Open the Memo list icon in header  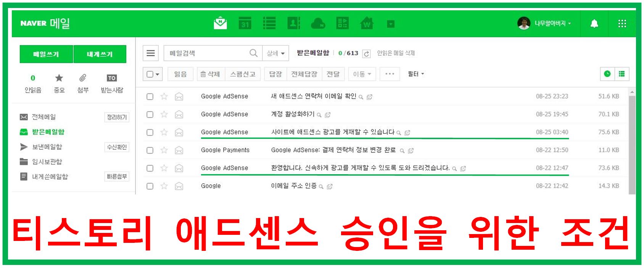point(269,23)
